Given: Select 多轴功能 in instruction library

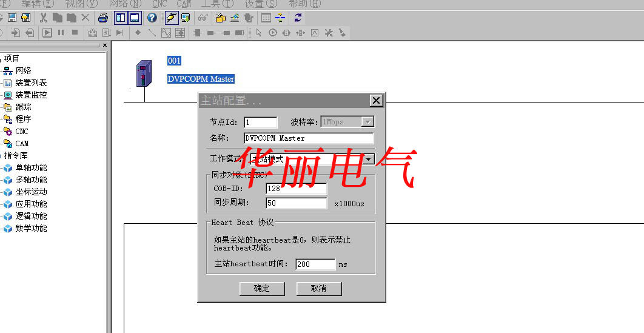Looking at the screenshot, I should [x=31, y=180].
